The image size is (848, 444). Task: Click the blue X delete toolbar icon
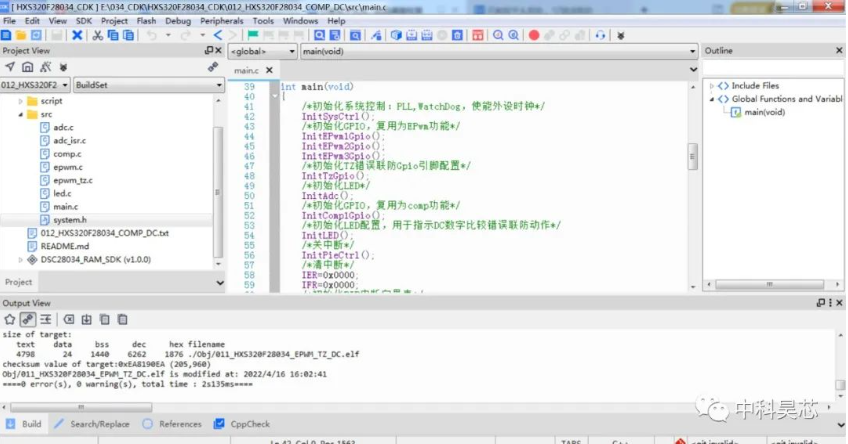tap(77, 35)
